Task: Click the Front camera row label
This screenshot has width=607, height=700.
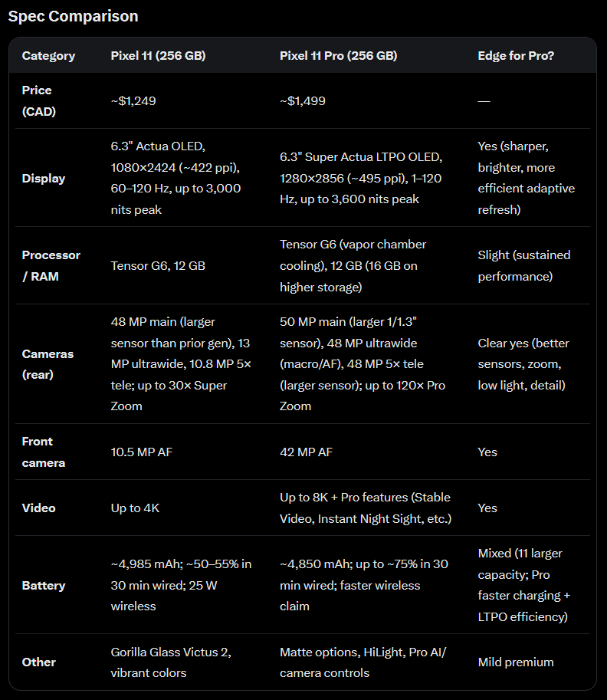Action: [x=44, y=452]
